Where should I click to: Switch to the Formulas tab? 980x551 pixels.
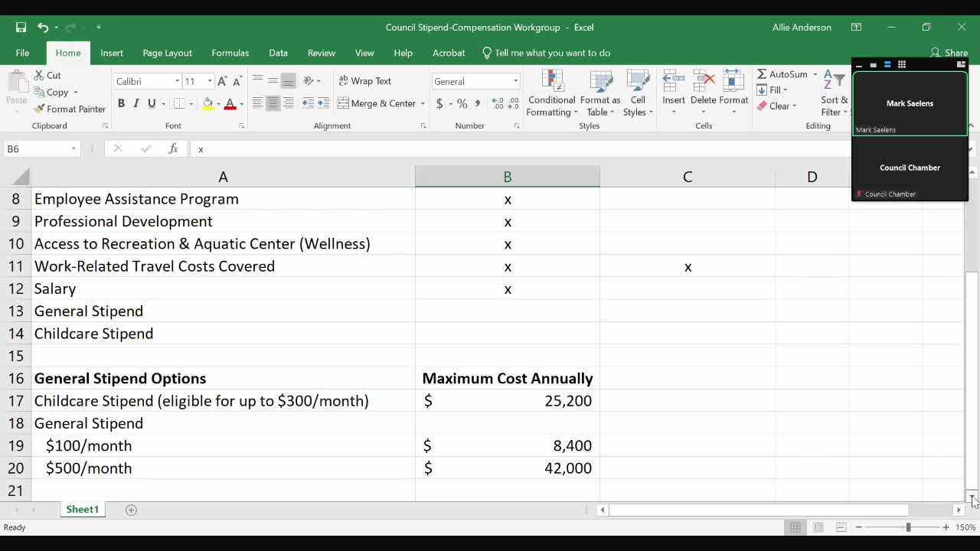click(230, 53)
